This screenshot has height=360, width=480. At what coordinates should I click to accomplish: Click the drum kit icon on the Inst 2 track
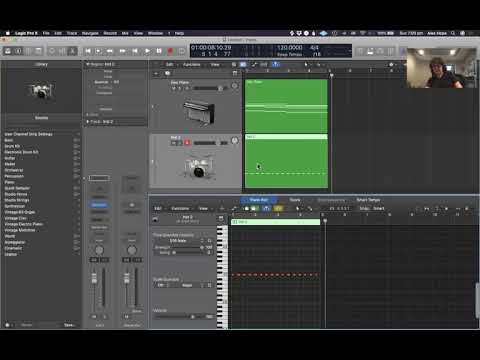199,167
